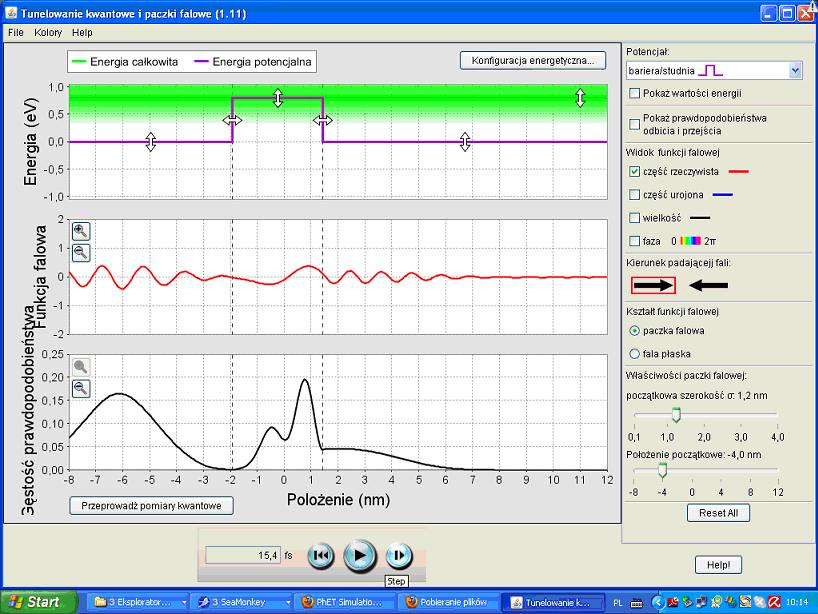
Task: Open the Eksplorator taskbar group dropdown arrow
Action: tap(184, 603)
